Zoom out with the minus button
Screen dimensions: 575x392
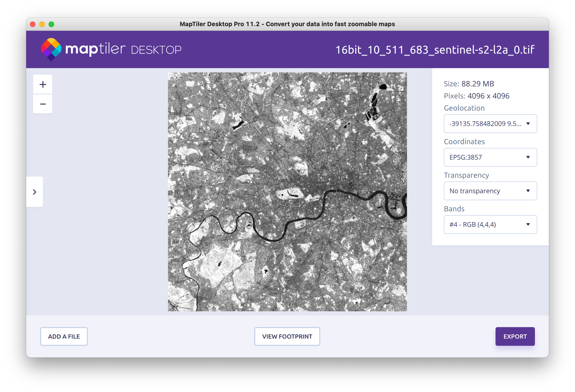coord(43,104)
